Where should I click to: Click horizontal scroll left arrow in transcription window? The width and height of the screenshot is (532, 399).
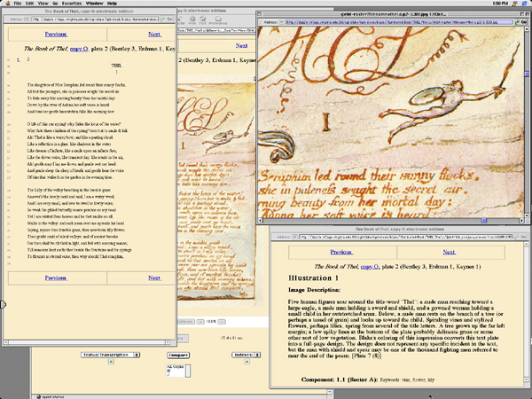pyautogui.click(x=6, y=342)
